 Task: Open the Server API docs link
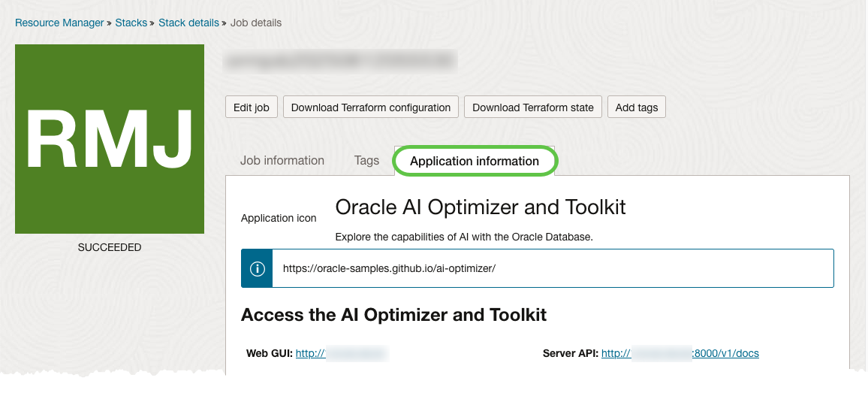pyautogui.click(x=680, y=353)
